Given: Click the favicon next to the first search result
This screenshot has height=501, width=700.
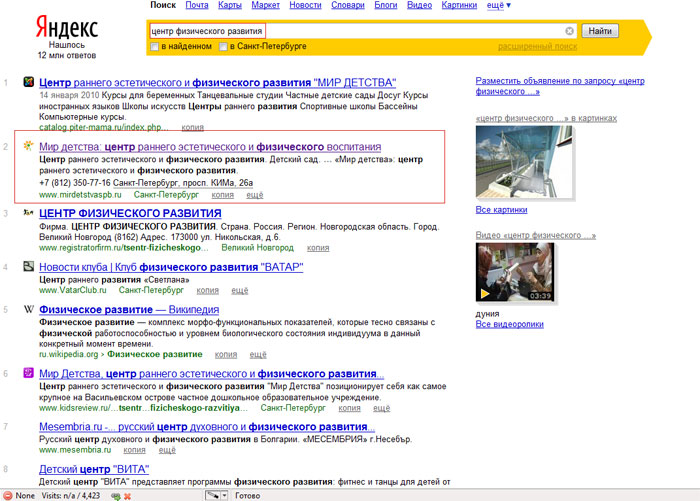Looking at the screenshot, I should click(x=30, y=82).
